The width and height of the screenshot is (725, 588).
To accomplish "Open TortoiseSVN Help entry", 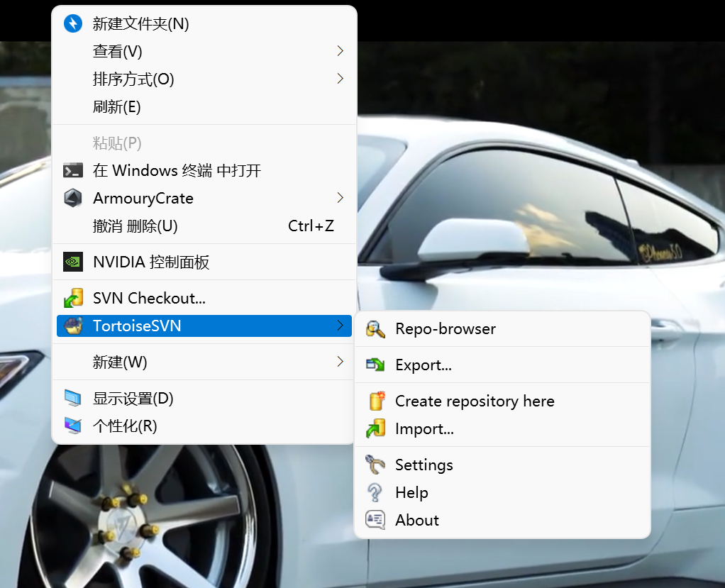I will 502,492.
